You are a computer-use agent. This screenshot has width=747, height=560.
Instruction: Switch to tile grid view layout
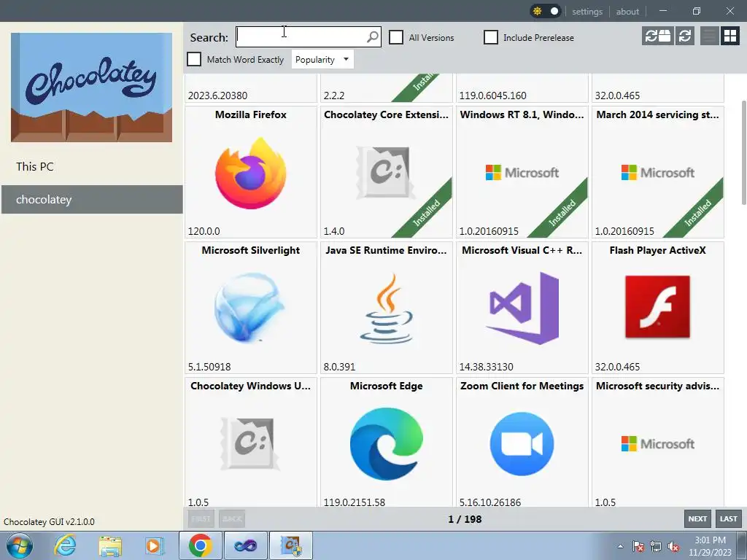coord(729,36)
